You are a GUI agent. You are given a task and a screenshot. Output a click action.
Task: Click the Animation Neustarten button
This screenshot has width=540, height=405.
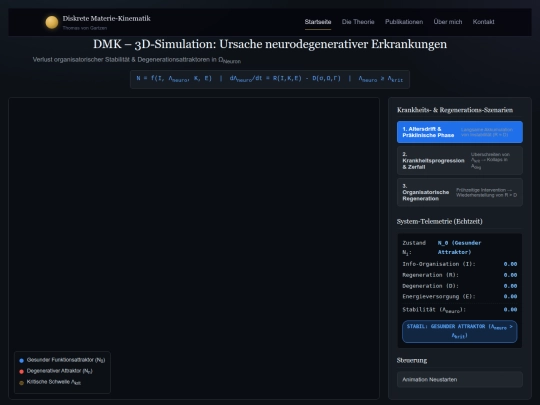click(460, 380)
